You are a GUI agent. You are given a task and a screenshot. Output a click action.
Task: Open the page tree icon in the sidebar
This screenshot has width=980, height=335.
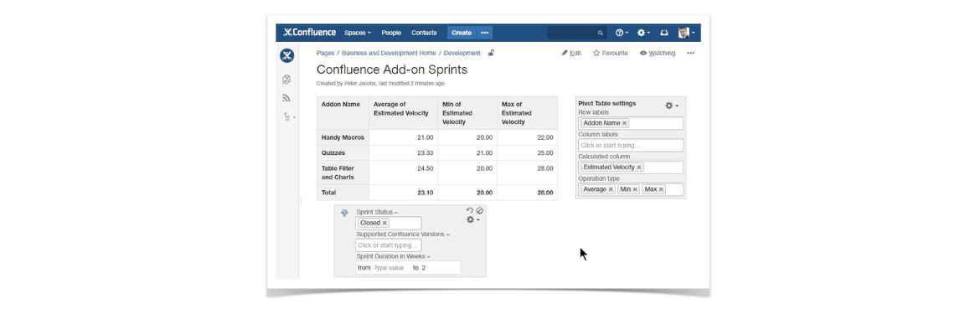(287, 117)
